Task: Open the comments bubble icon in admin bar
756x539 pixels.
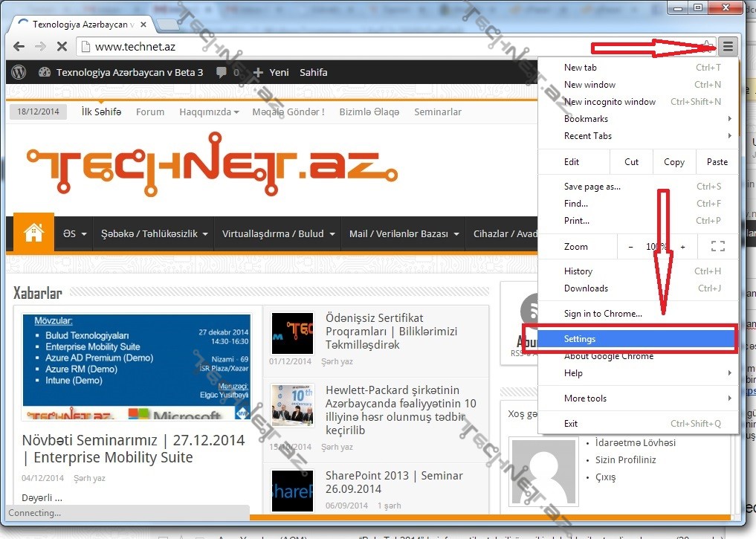Action: point(221,72)
